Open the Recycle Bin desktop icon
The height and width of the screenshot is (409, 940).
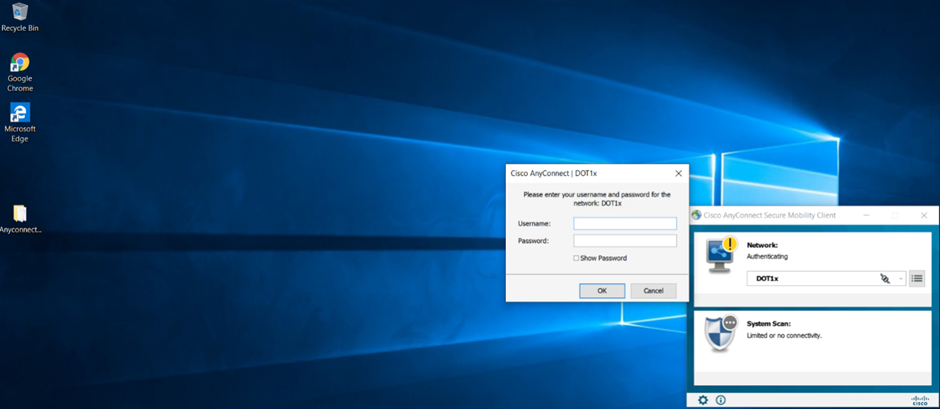(20, 17)
